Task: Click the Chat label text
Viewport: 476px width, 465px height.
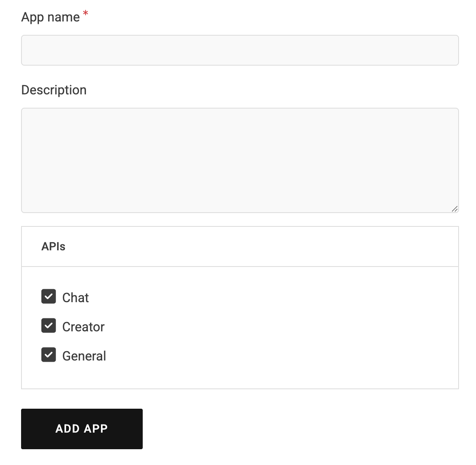Action: 75,298
